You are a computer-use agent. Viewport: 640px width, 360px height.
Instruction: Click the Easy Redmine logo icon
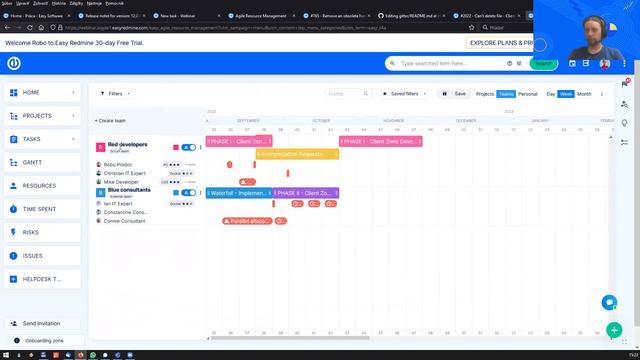pos(14,63)
